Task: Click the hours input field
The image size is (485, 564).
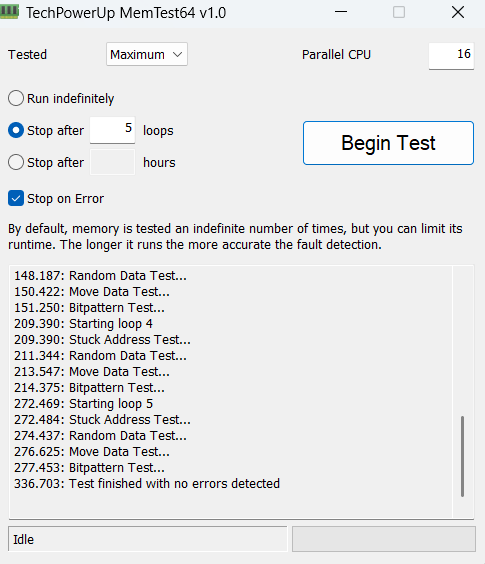Action: coord(112,162)
